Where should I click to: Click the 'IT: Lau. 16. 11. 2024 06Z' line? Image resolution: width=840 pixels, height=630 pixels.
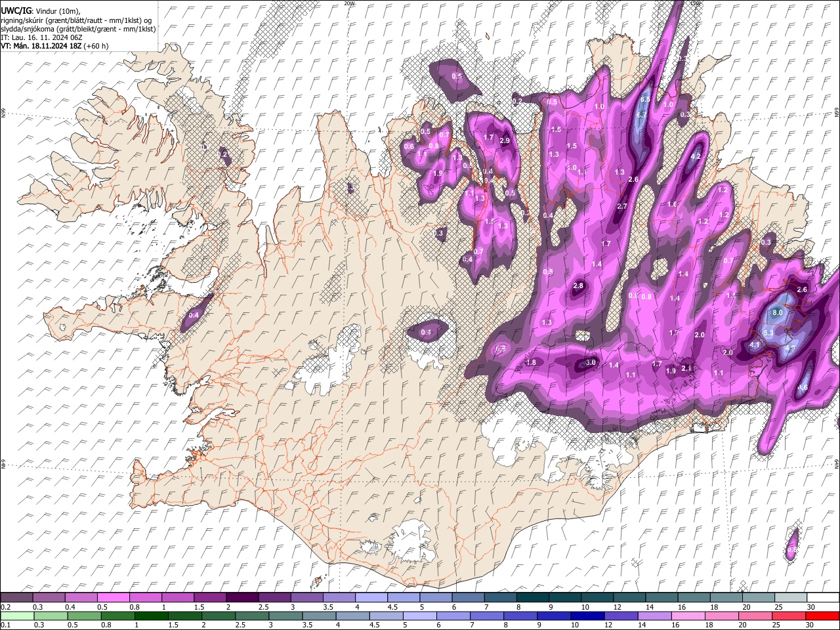pyautogui.click(x=41, y=37)
